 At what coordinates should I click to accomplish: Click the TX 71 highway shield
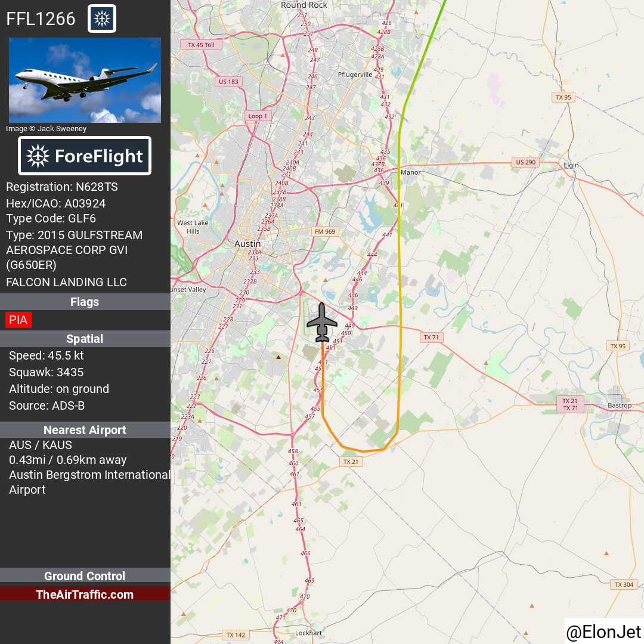pos(431,337)
